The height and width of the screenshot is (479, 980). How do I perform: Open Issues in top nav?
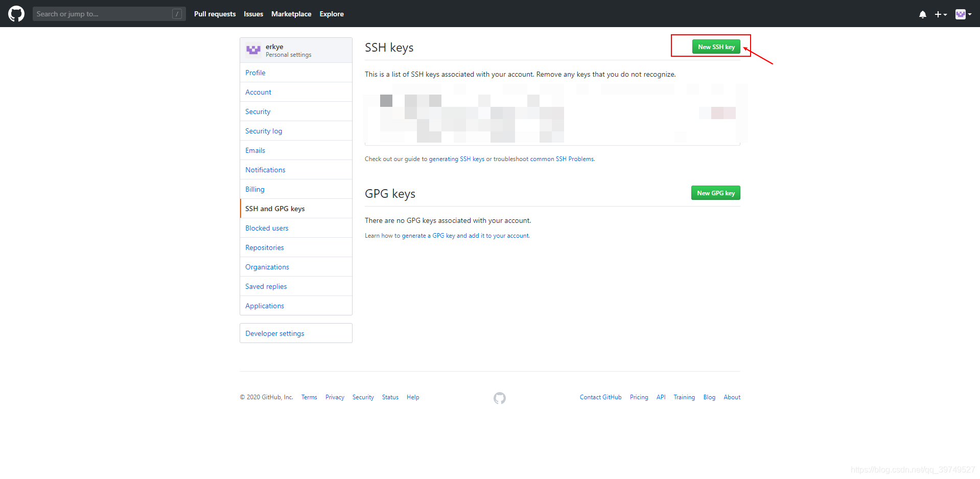(x=253, y=14)
